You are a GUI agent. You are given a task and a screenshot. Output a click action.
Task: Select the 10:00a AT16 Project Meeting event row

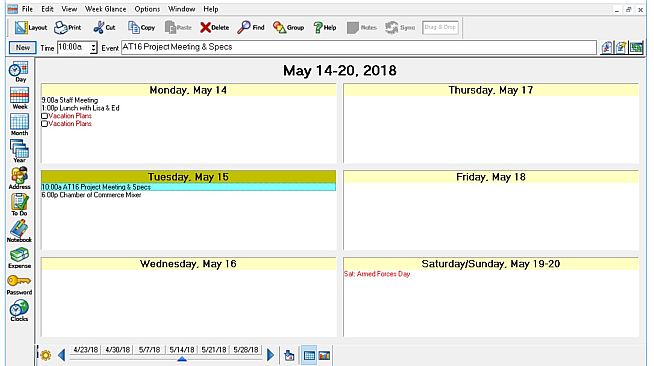coord(188,187)
